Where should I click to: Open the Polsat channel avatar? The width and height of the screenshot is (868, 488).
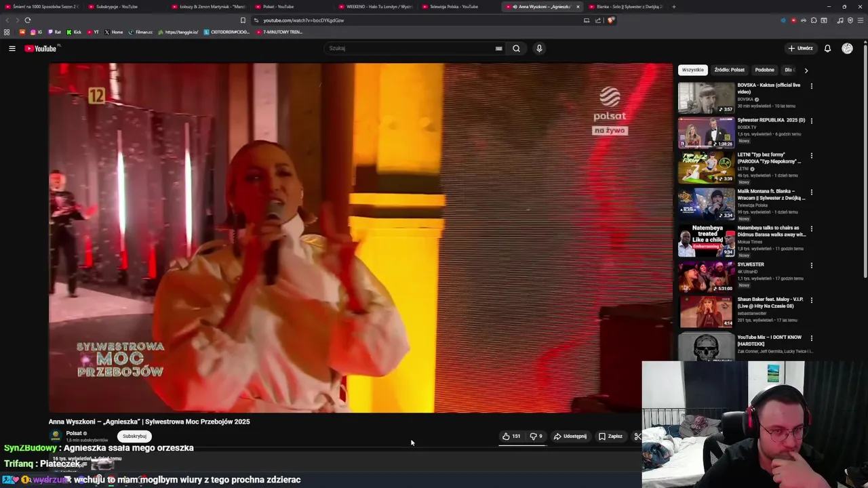[x=56, y=436]
